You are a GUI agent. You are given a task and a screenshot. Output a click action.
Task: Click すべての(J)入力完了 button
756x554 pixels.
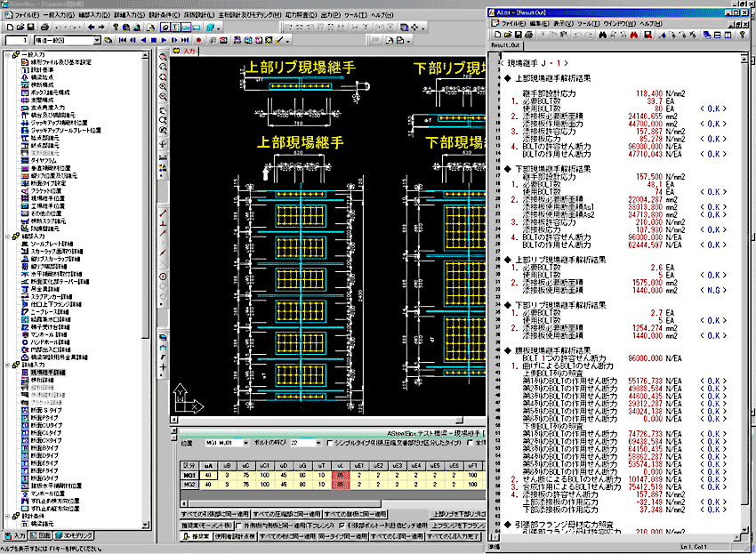coord(453,536)
